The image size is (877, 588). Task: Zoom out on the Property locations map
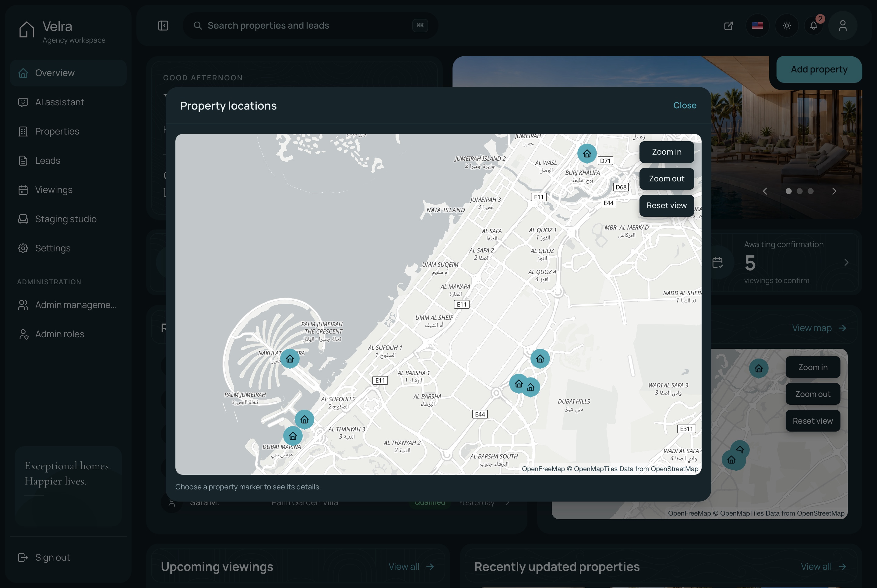click(667, 178)
